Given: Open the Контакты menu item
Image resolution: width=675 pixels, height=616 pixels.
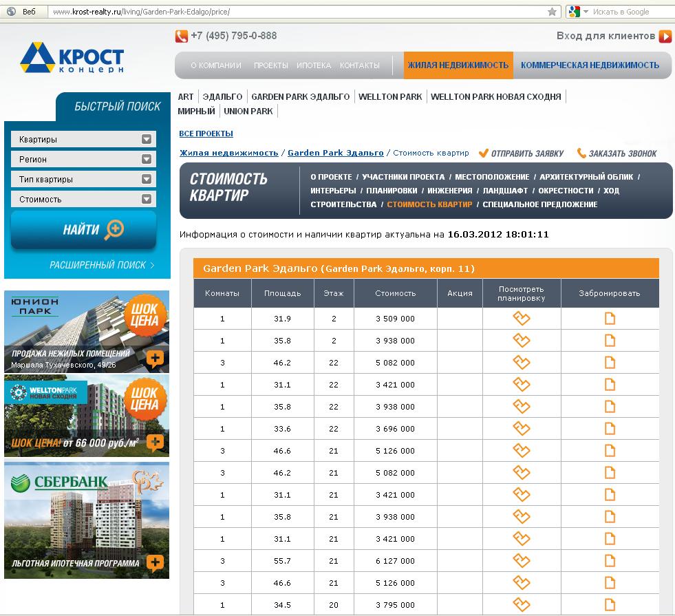Looking at the screenshot, I should click(x=359, y=65).
